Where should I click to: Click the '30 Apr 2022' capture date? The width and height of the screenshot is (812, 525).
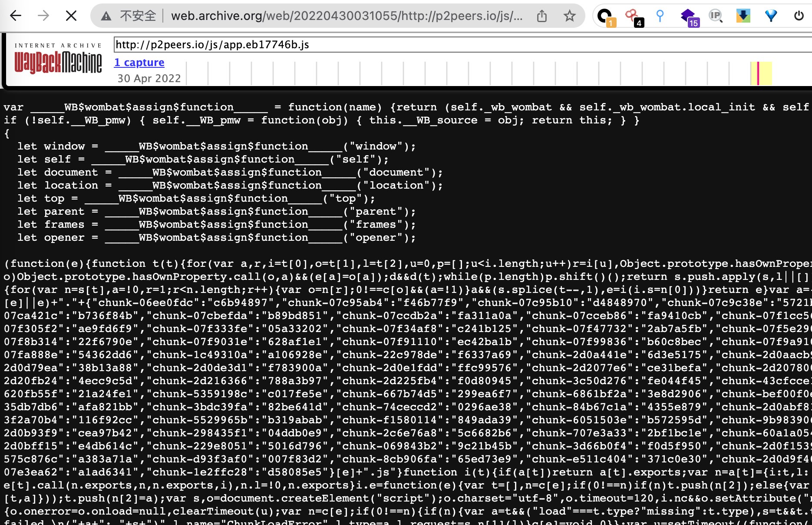click(x=149, y=78)
